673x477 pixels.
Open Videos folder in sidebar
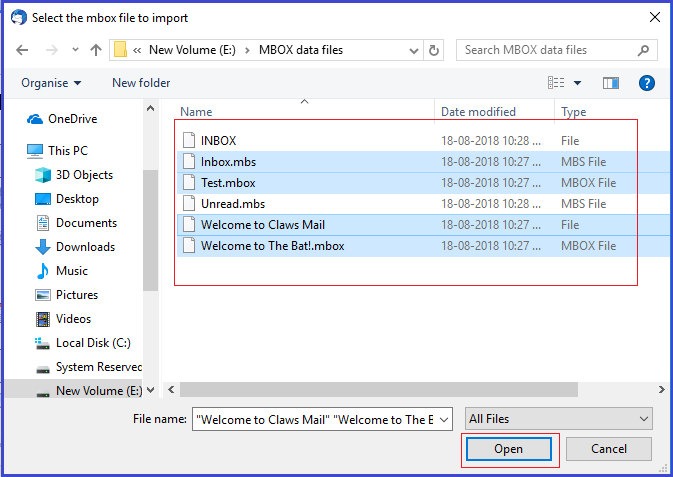click(x=73, y=319)
